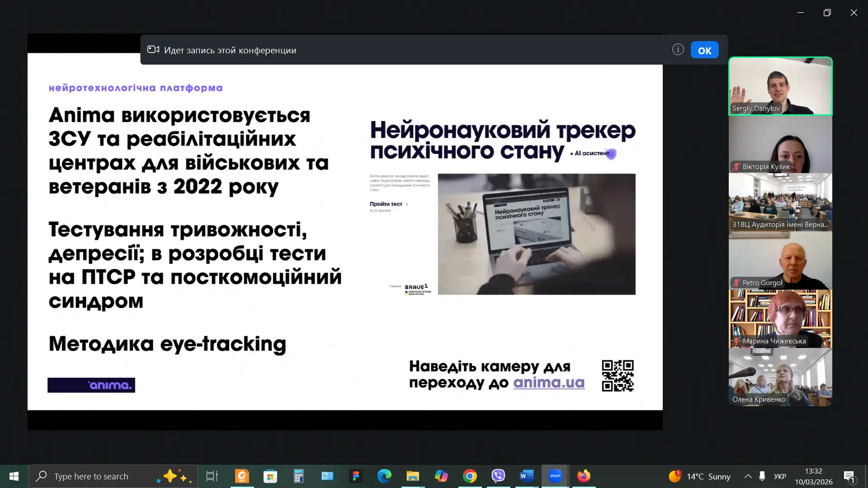Click Марина Чижевська's muted mic icon

pos(736,341)
